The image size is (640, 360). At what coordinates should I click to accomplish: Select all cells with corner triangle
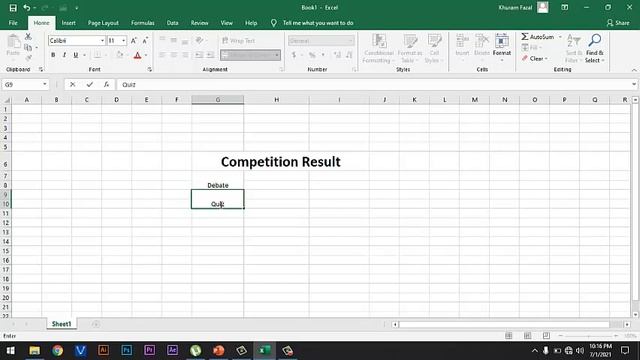(x=7, y=100)
